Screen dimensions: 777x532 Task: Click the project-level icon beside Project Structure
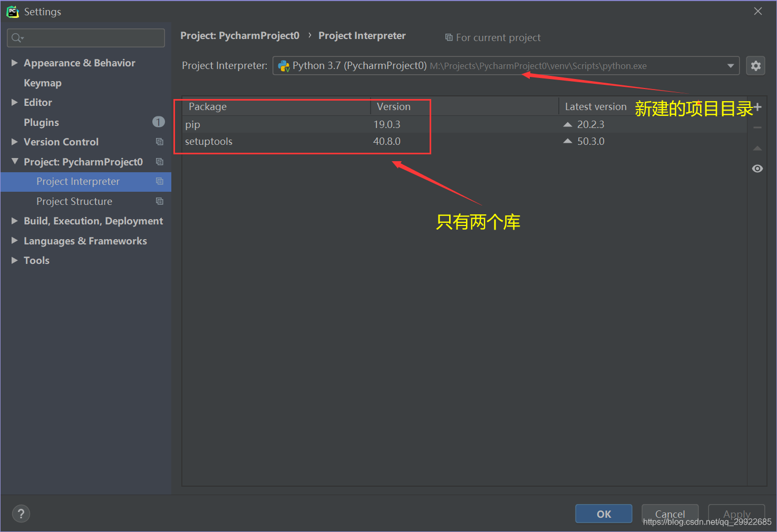point(160,201)
